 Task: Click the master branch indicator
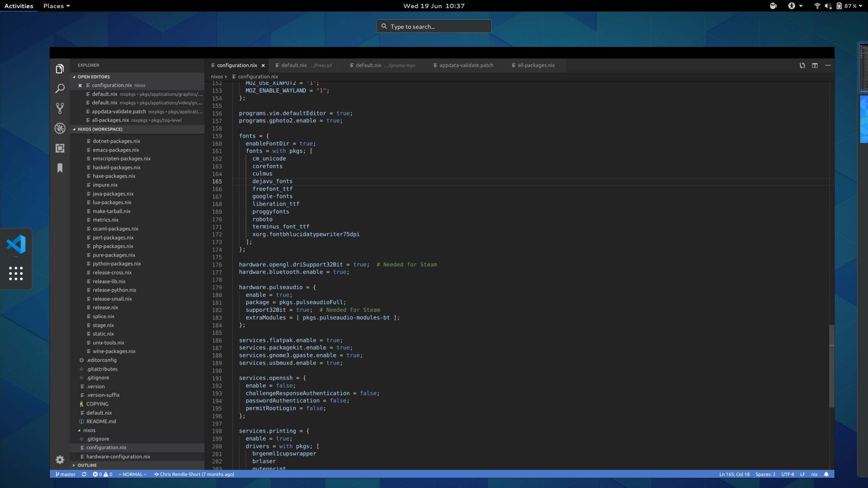click(66, 474)
